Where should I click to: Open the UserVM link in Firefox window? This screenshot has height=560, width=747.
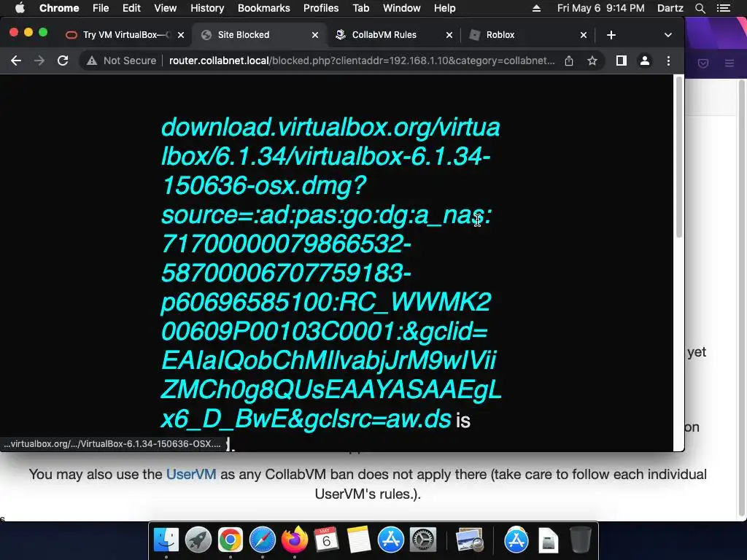(x=191, y=474)
